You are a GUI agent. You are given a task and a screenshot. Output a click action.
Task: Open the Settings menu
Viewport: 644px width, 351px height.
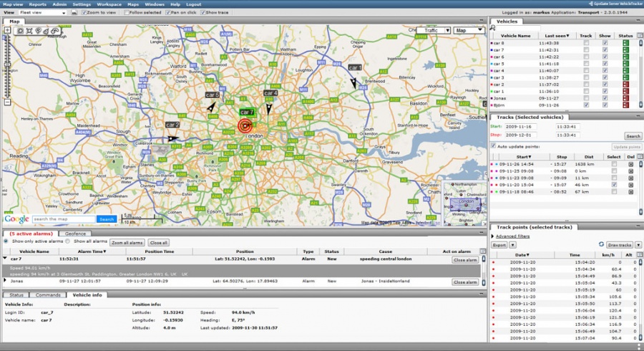pyautogui.click(x=82, y=4)
